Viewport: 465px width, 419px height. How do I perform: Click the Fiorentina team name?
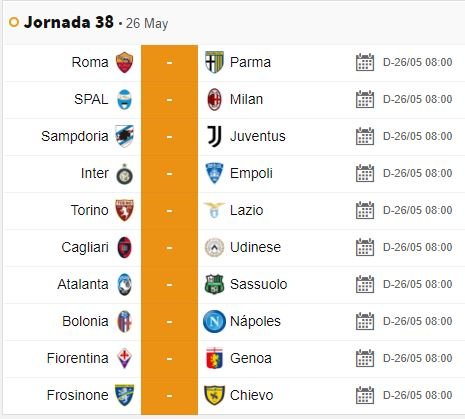(78, 358)
